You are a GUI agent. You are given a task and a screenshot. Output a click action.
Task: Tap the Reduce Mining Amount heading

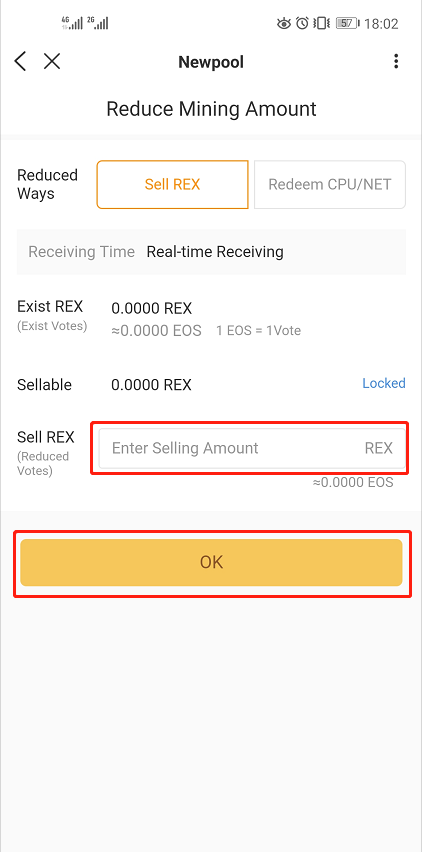click(x=211, y=109)
